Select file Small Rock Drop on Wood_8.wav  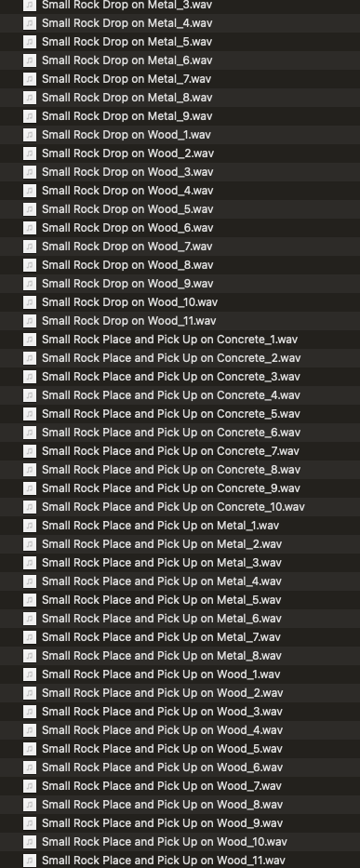[x=127, y=264]
